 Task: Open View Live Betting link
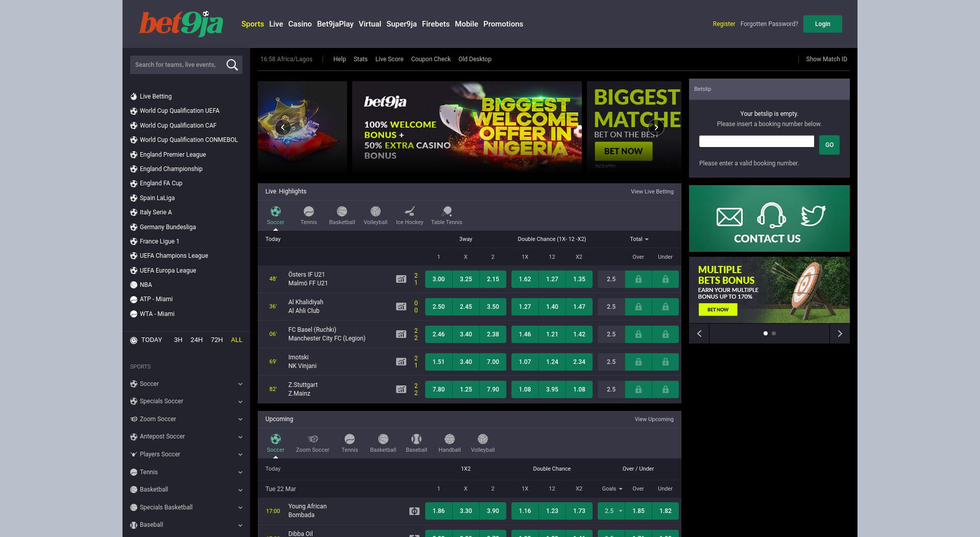[x=652, y=191]
